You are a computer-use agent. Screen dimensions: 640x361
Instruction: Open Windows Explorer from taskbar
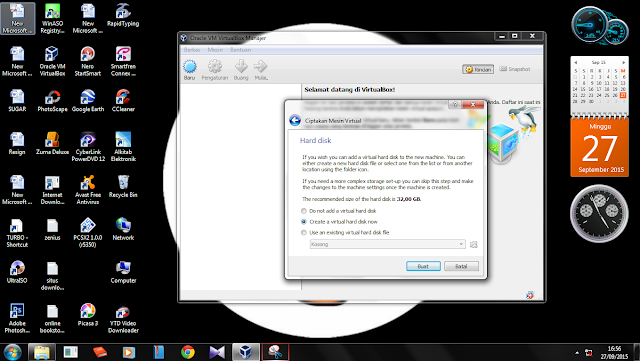click(42, 352)
